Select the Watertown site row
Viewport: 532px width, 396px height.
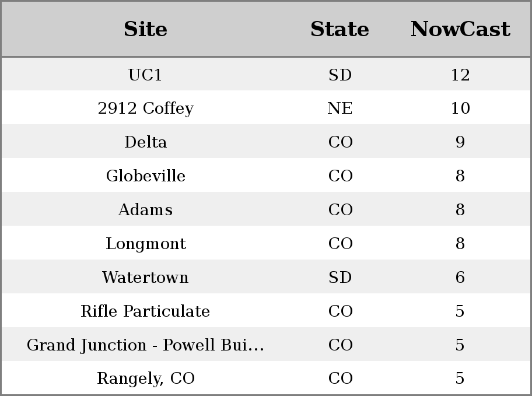click(x=266, y=277)
